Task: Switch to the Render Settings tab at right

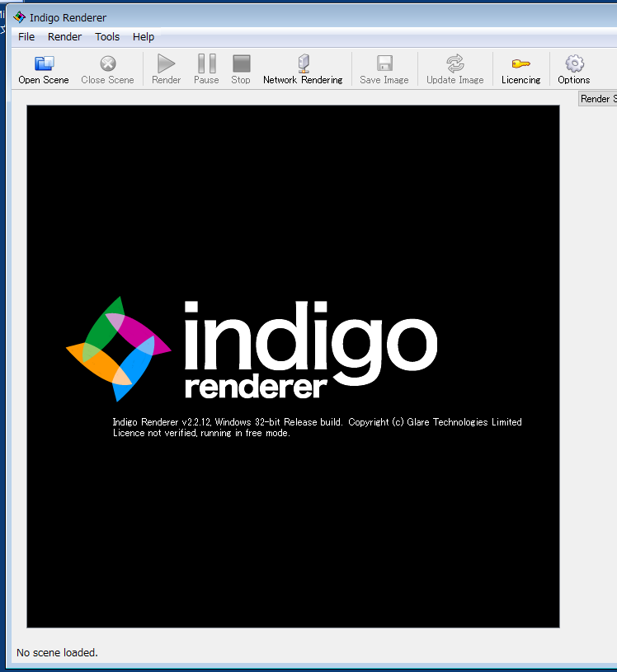Action: [x=598, y=99]
